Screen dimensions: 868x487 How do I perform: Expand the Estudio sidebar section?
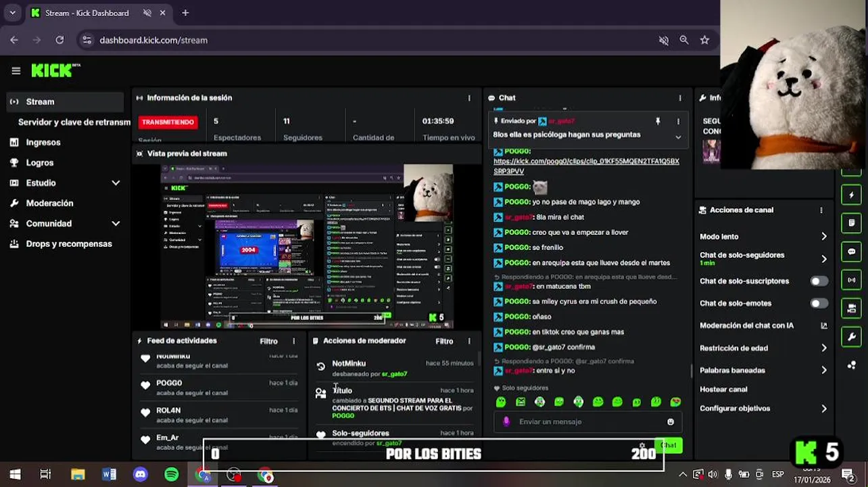coord(116,183)
